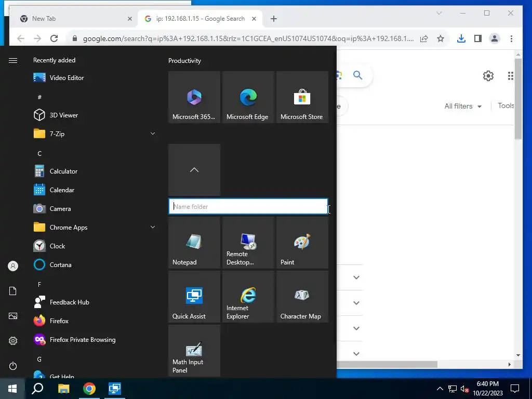Click Tools on Google results

pyautogui.click(x=506, y=106)
